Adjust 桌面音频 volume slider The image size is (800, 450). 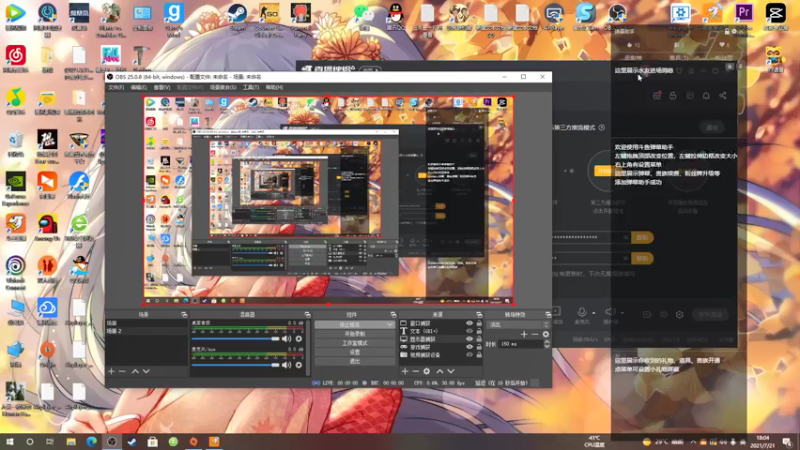[x=236, y=339]
